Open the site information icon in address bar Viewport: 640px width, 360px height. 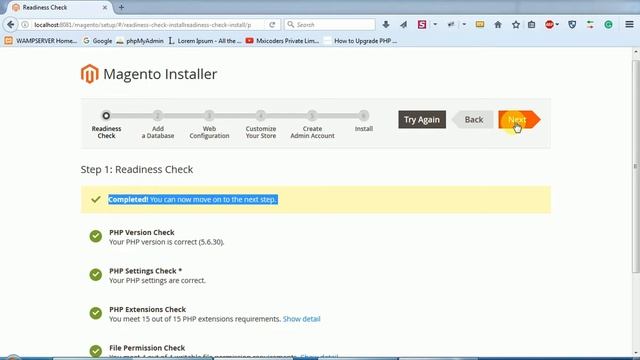[x=25, y=24]
